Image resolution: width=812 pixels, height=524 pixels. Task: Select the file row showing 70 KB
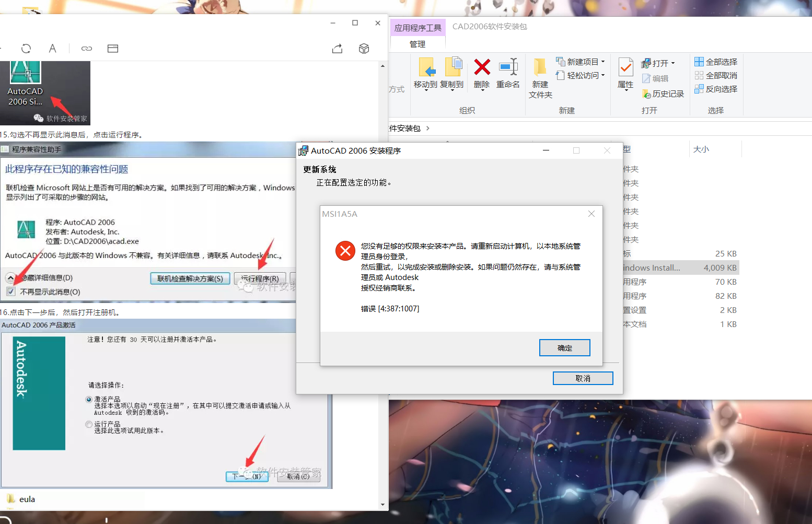click(x=680, y=282)
